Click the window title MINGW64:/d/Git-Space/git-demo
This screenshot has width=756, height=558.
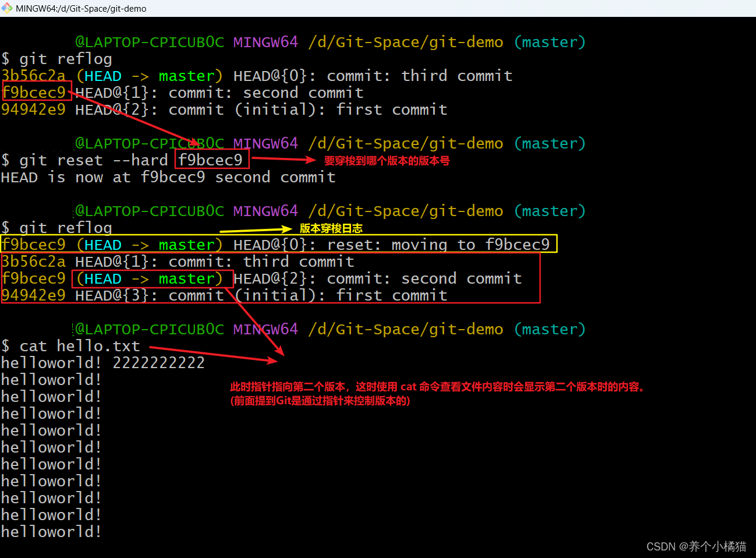pos(81,9)
